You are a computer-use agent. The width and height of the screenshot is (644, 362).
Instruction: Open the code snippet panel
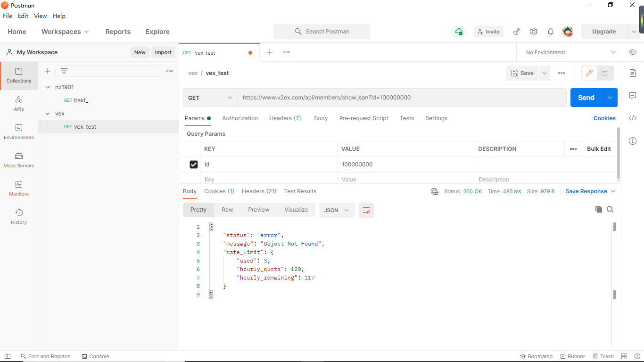click(633, 118)
